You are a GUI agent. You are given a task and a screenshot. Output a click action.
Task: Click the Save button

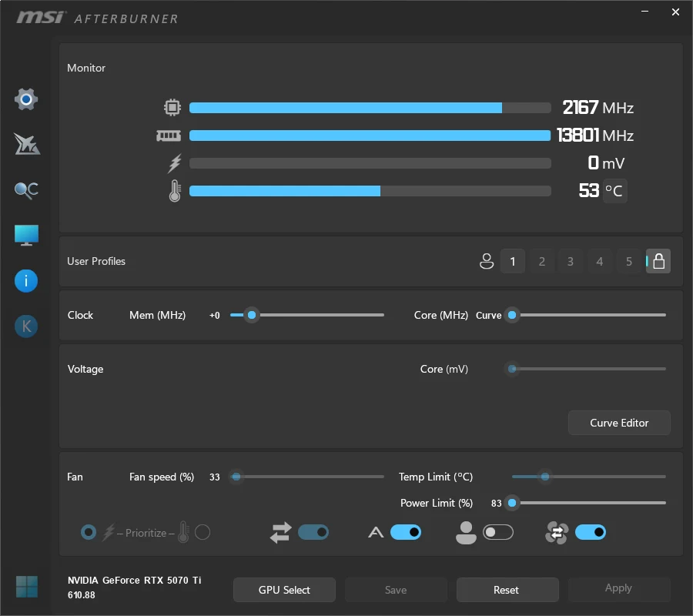pyautogui.click(x=396, y=590)
